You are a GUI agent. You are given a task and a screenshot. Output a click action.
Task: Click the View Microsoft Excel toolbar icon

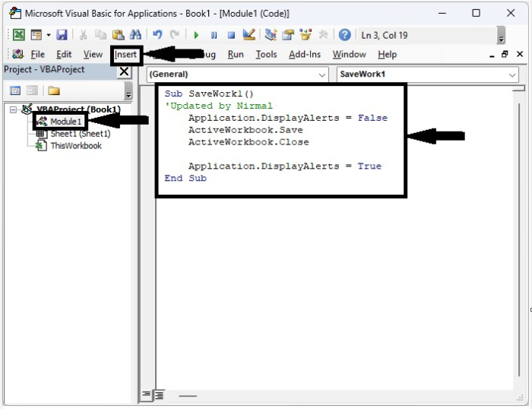[19, 35]
